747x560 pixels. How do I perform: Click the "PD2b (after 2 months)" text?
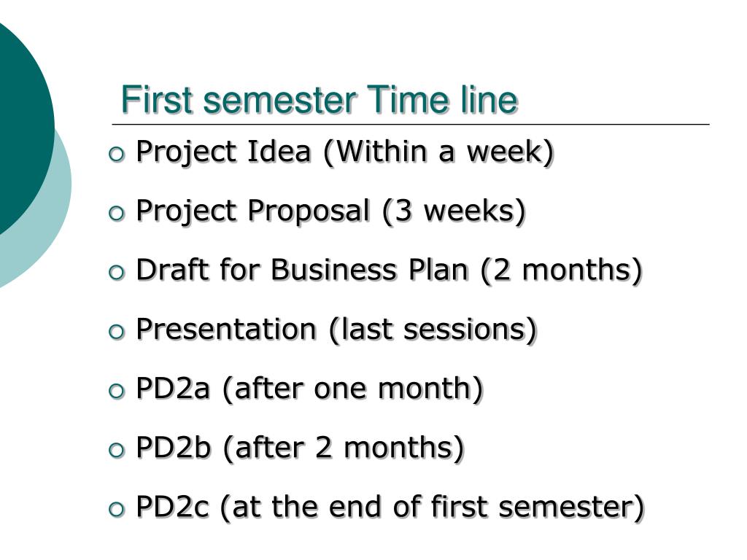pos(300,448)
